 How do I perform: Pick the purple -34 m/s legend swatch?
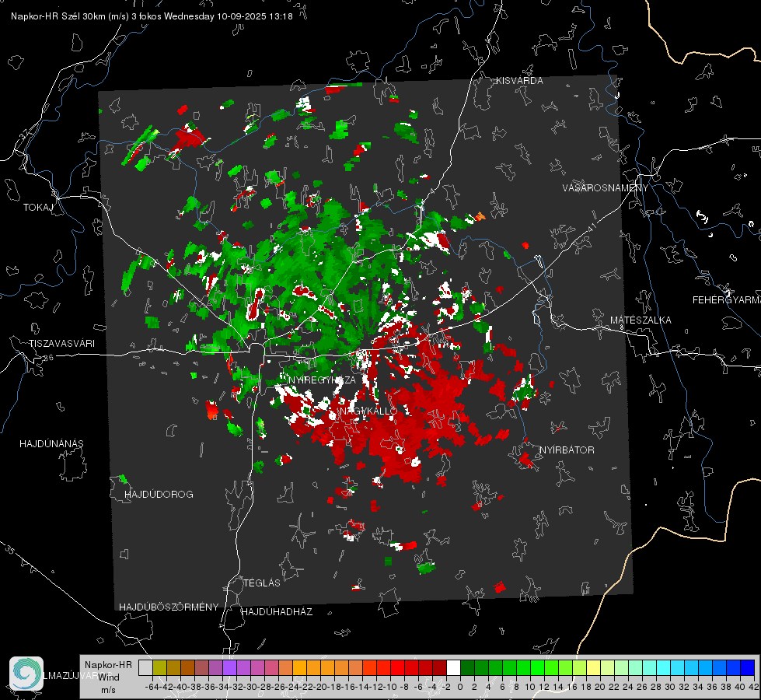pyautogui.click(x=229, y=668)
